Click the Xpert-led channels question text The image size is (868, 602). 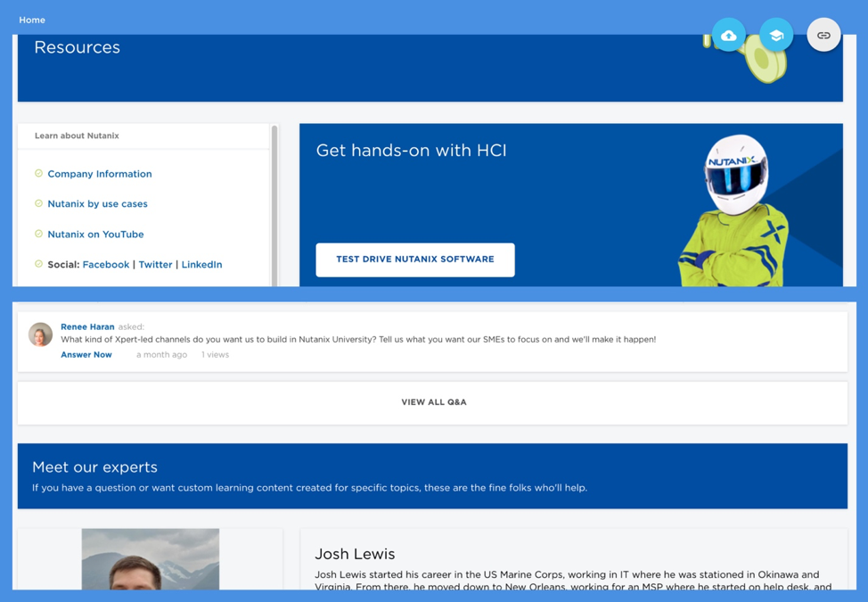tap(358, 340)
